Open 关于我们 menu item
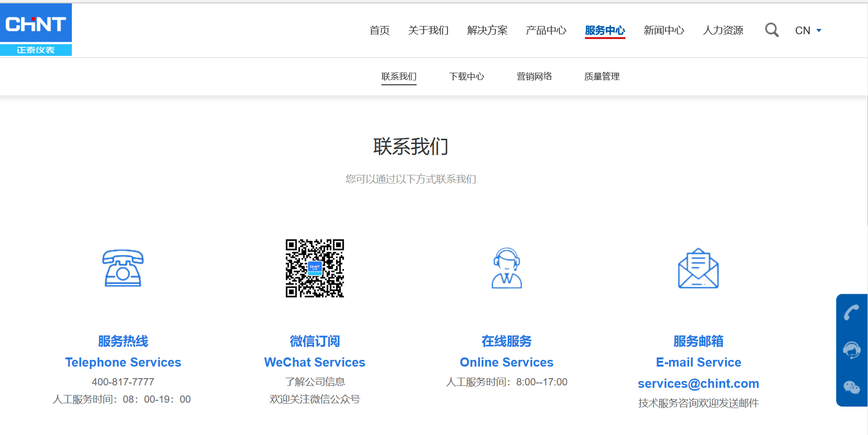The width and height of the screenshot is (868, 435). 428,30
